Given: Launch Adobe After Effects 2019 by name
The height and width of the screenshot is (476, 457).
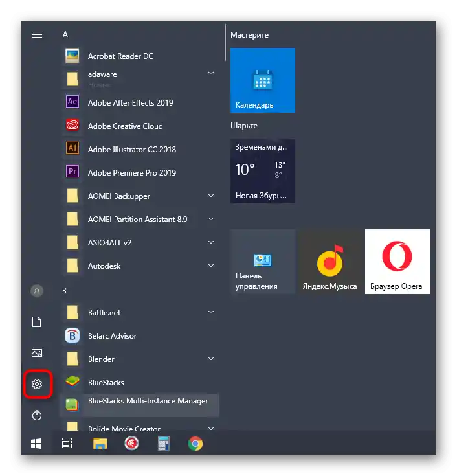Looking at the screenshot, I should tap(131, 103).
